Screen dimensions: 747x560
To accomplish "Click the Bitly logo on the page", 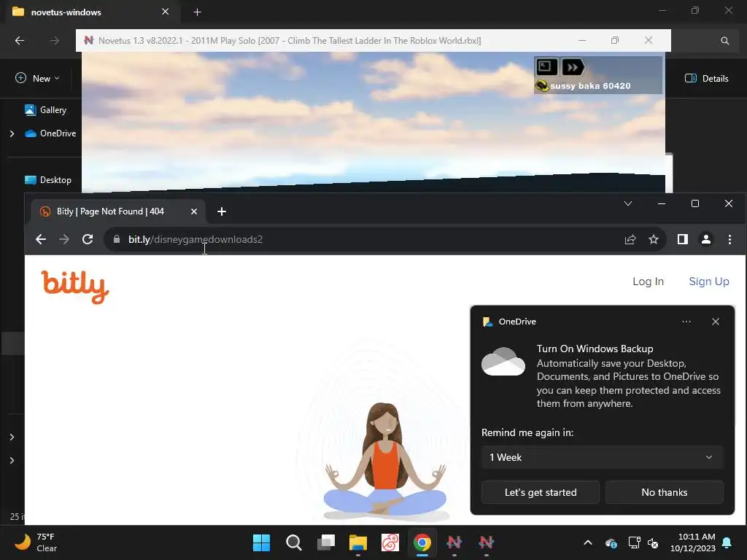I will click(x=75, y=287).
